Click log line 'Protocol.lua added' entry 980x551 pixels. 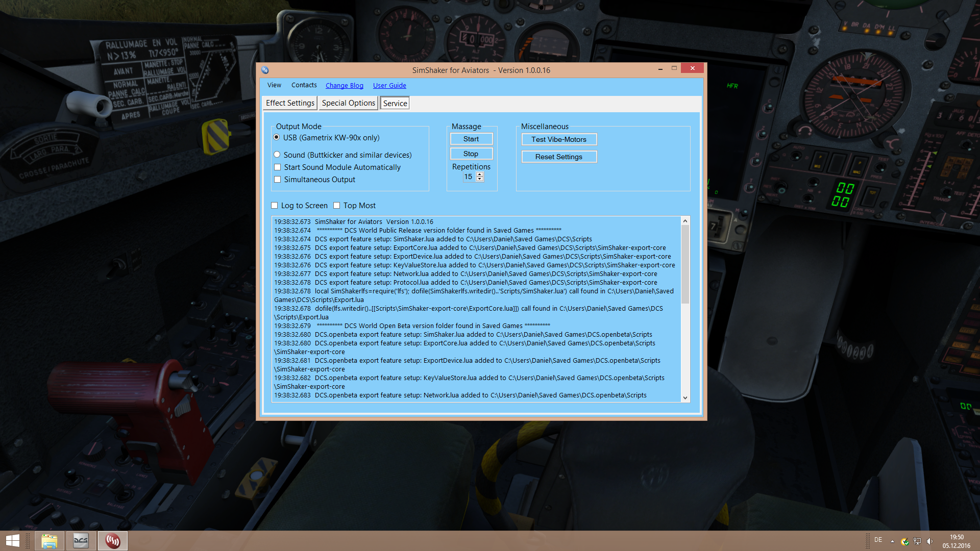coord(465,282)
